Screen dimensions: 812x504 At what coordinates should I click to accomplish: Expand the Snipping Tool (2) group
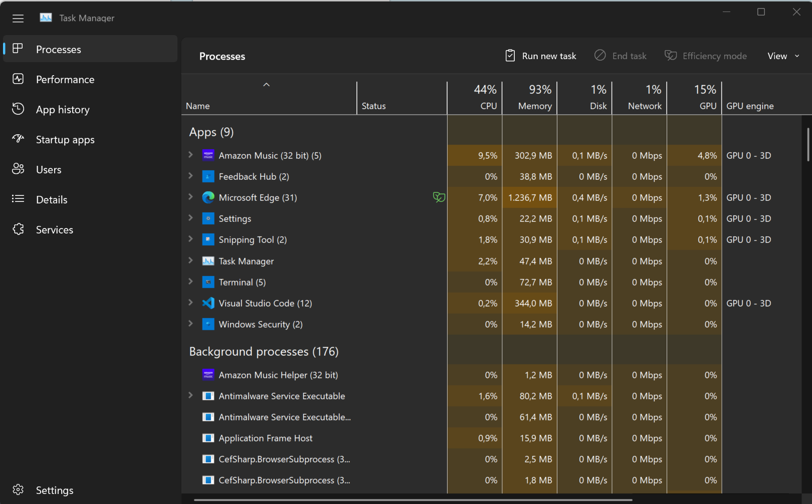[190, 239]
